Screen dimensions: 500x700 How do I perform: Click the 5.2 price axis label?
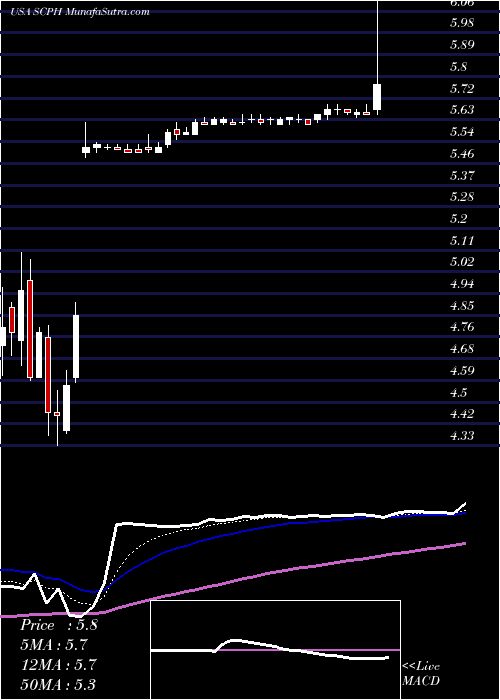pyautogui.click(x=458, y=219)
